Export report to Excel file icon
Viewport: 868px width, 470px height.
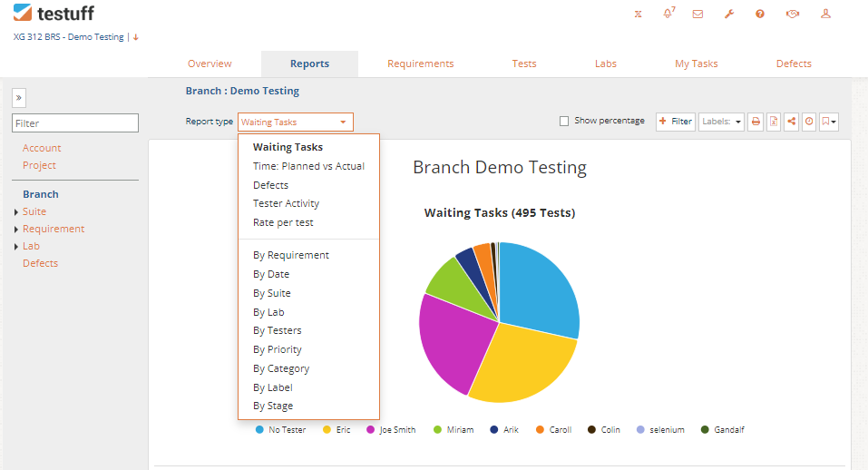point(774,122)
